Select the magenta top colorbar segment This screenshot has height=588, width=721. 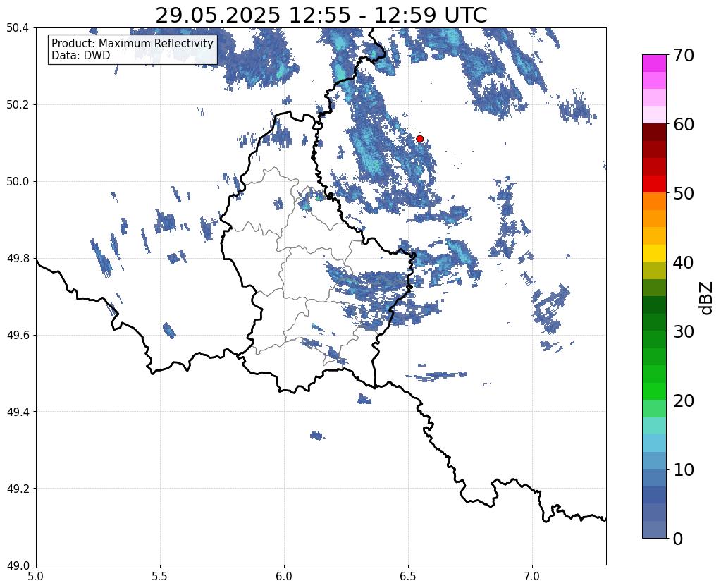[x=654, y=63]
